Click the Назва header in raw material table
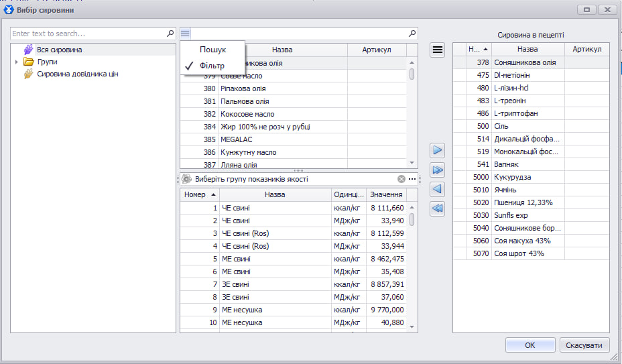Image resolution: width=622 pixels, height=364 pixels. coord(282,50)
